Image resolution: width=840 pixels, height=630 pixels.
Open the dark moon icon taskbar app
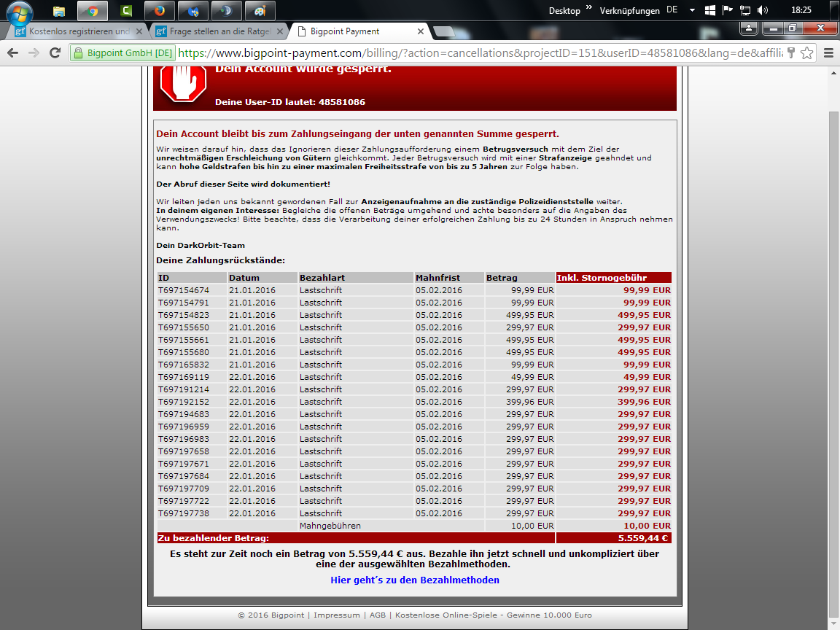tap(227, 11)
